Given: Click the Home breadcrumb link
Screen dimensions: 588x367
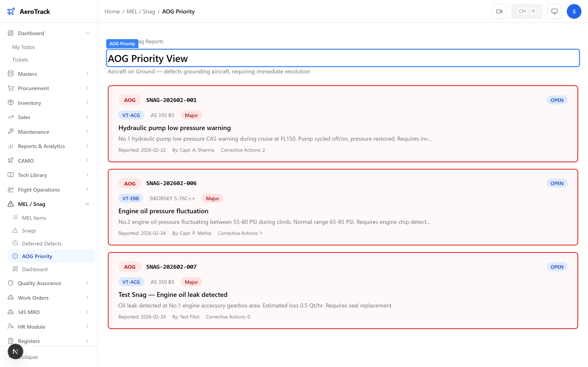Looking at the screenshot, I should (112, 11).
